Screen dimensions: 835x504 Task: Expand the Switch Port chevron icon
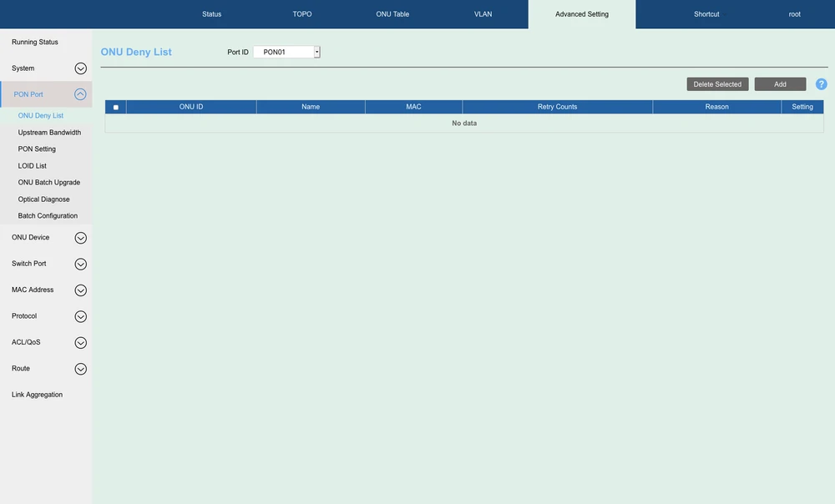(x=81, y=265)
